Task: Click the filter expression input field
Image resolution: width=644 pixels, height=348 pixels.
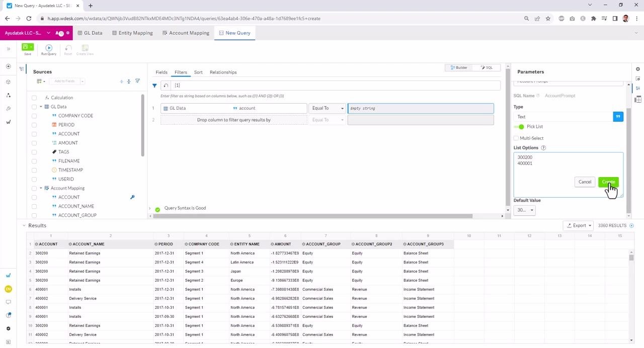Action: pyautogui.click(x=336, y=85)
